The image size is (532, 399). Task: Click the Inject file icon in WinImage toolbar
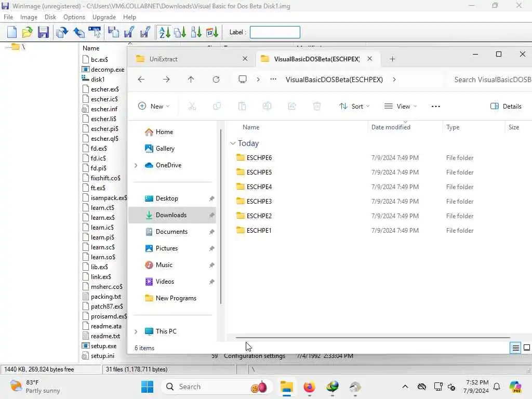[113, 32]
